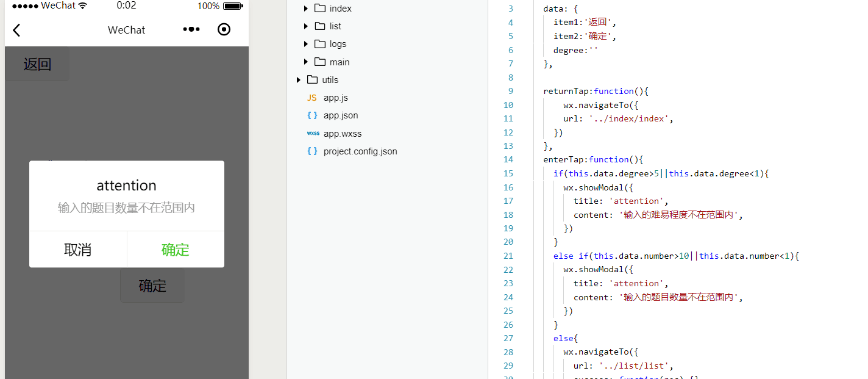Click the WeChat title in simulator navigation bar
The width and height of the screenshot is (868, 379).
pyautogui.click(x=127, y=30)
